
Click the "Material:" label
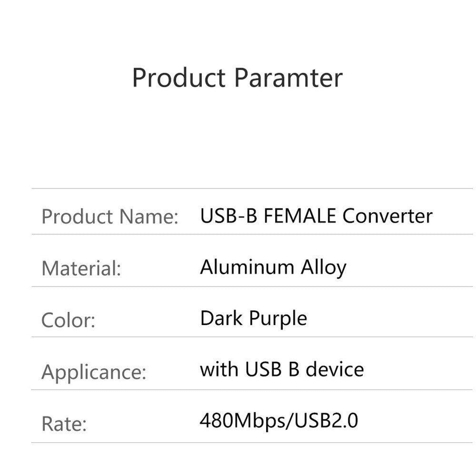[81, 268]
